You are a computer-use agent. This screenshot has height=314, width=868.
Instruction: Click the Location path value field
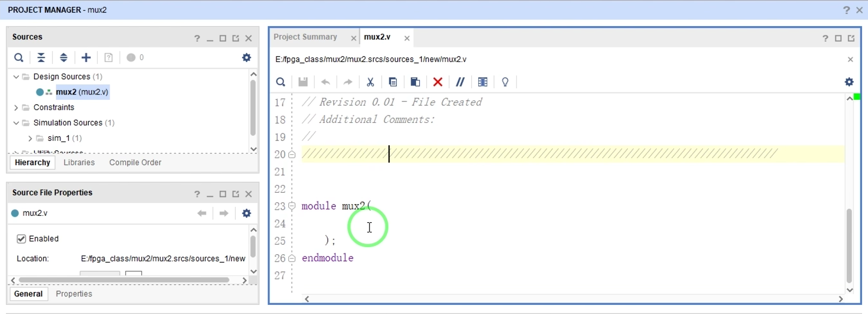163,258
